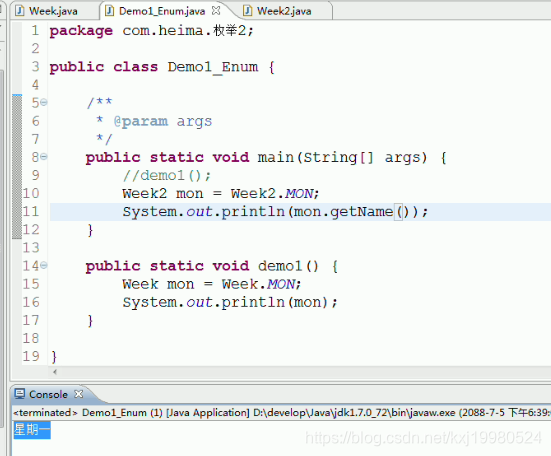Open the Week2.java tab
Image resolution: width=551 pixels, height=456 pixels.
coord(284,11)
